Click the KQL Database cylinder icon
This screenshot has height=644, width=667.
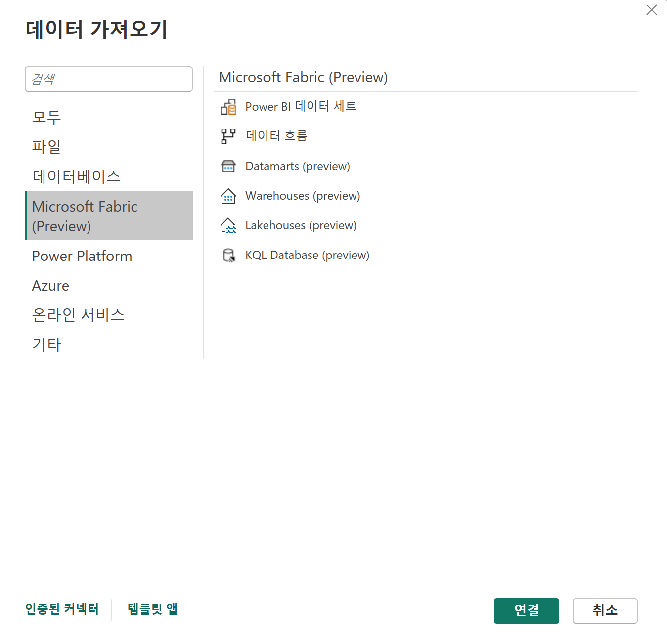coord(228,255)
